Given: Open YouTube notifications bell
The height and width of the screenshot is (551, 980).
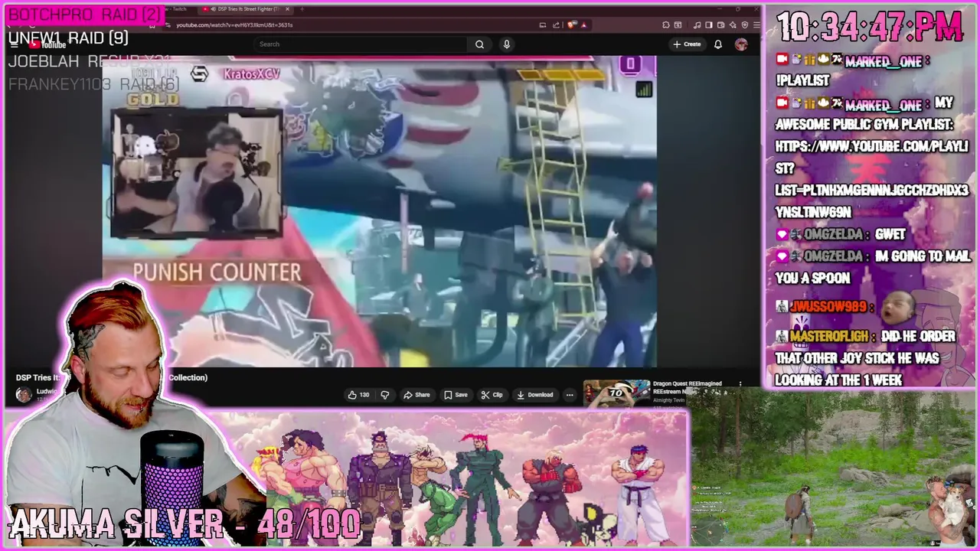Looking at the screenshot, I should (x=717, y=44).
